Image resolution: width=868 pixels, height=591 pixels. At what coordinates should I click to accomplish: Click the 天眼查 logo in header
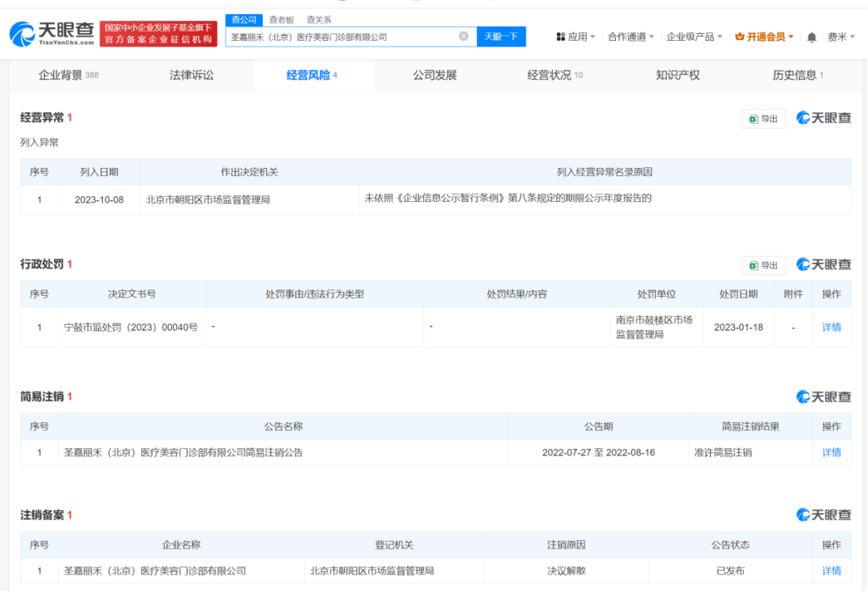[x=51, y=34]
